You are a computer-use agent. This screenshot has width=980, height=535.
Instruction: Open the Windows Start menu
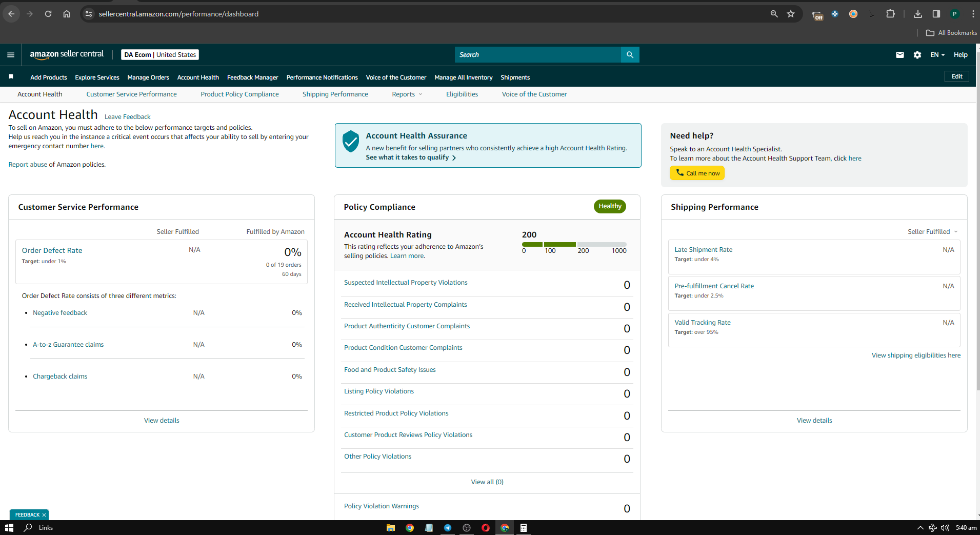tap(9, 528)
